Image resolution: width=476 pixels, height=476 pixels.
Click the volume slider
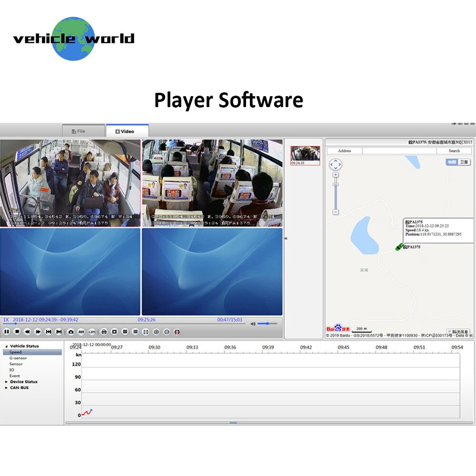[x=268, y=324]
